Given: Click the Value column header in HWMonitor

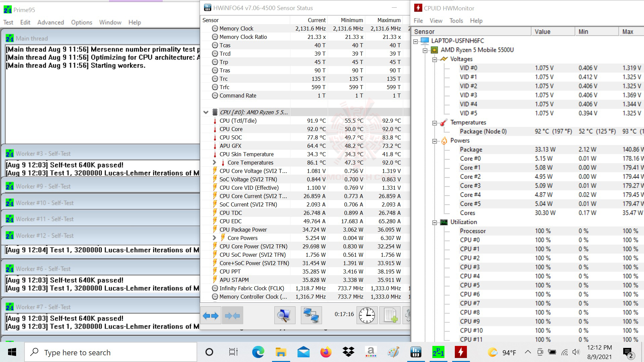Looking at the screenshot, I should coord(542,32).
